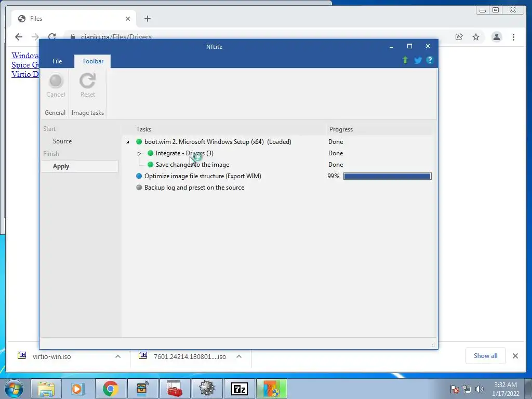This screenshot has height=399, width=532.
Task: Select the Integrate - Drivers (3) task row
Action: coord(184,153)
